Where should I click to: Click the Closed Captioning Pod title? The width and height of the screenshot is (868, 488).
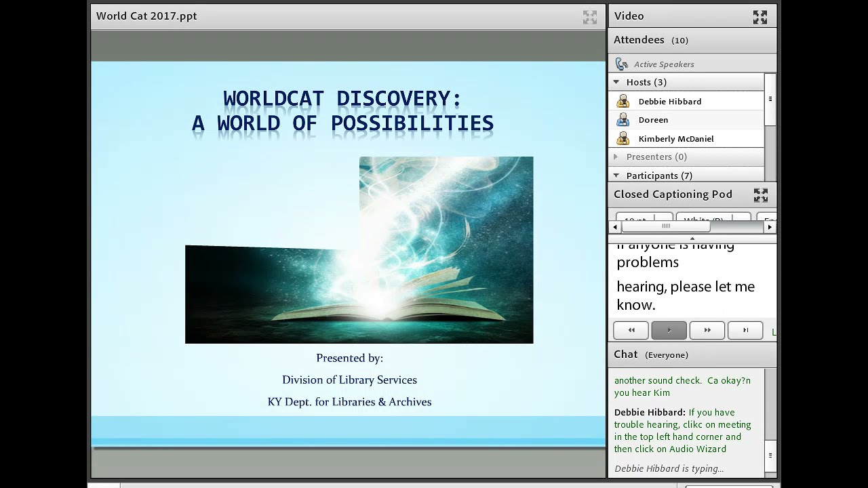(673, 195)
